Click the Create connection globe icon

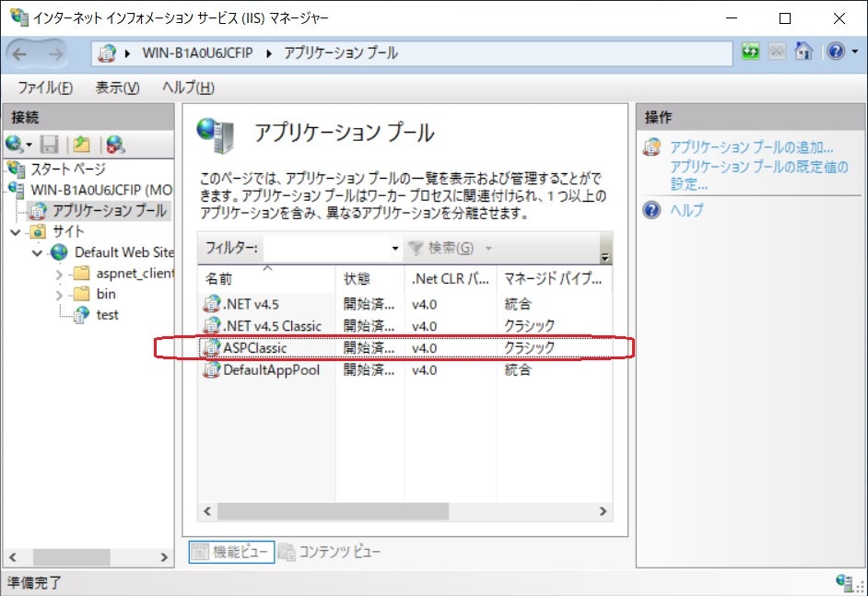(13, 144)
